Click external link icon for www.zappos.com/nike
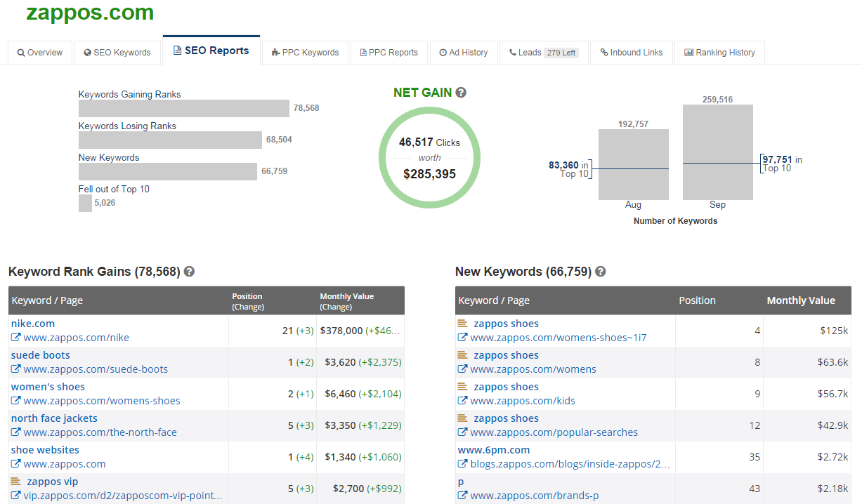 click(15, 338)
